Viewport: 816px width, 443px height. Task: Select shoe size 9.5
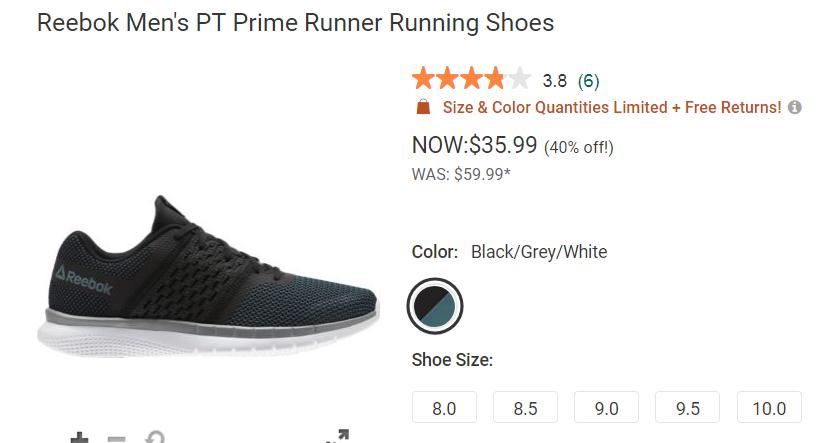687,408
